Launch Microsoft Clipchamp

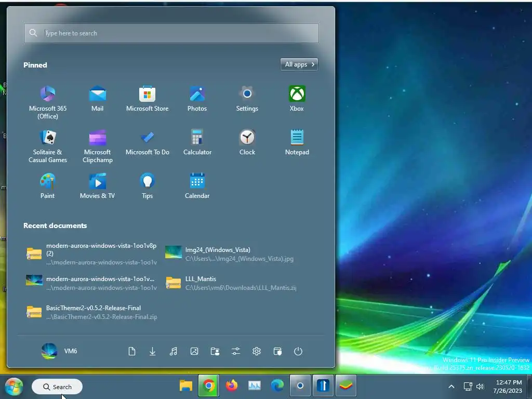click(97, 146)
